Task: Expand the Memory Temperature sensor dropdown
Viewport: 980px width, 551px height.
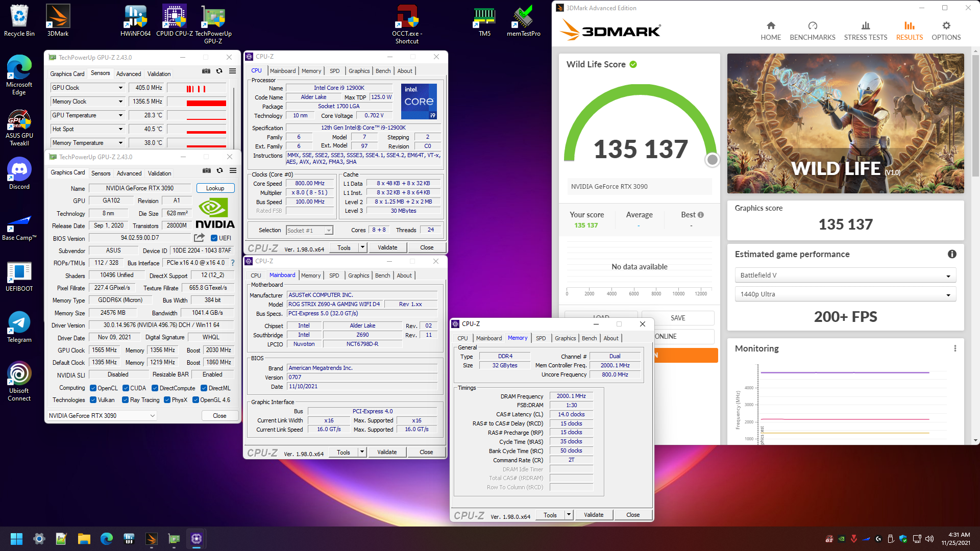Action: [120, 143]
